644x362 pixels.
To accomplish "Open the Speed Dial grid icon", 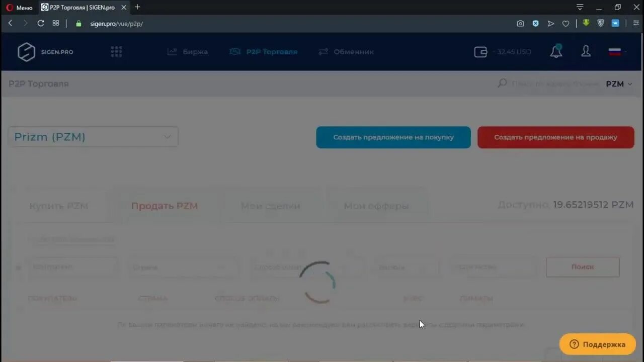I will pyautogui.click(x=56, y=23).
